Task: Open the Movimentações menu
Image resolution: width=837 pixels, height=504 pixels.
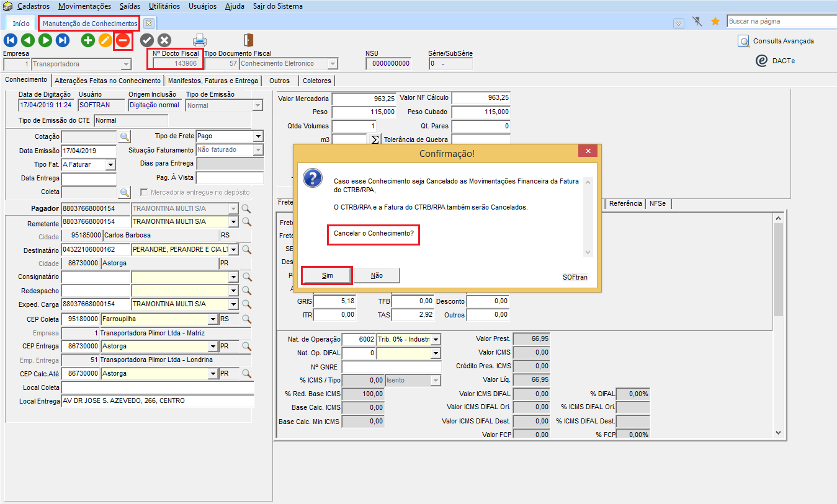Action: (84, 6)
